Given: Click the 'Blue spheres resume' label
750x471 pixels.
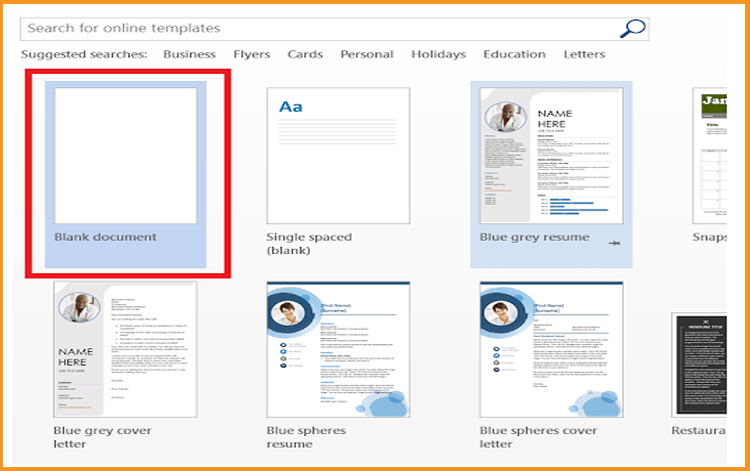Looking at the screenshot, I should coord(306,437).
